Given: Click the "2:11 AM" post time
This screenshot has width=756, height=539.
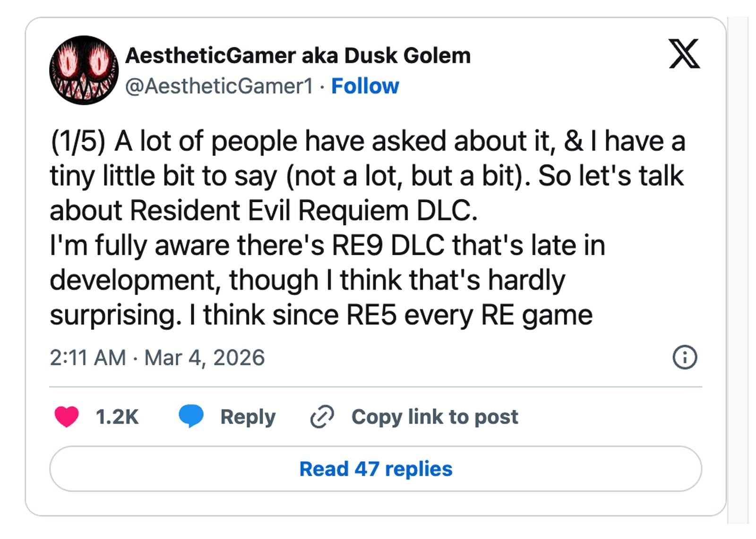Looking at the screenshot, I should (88, 357).
